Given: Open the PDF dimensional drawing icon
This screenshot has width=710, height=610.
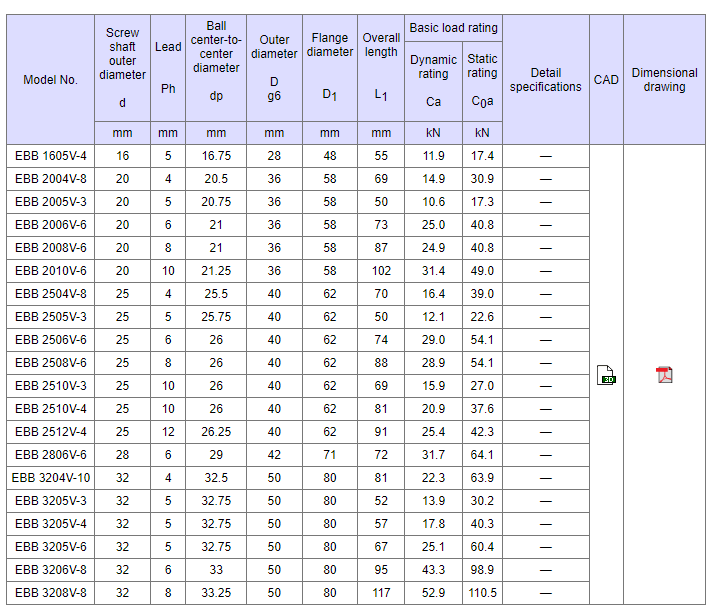Looking at the screenshot, I should pyautogui.click(x=664, y=375).
